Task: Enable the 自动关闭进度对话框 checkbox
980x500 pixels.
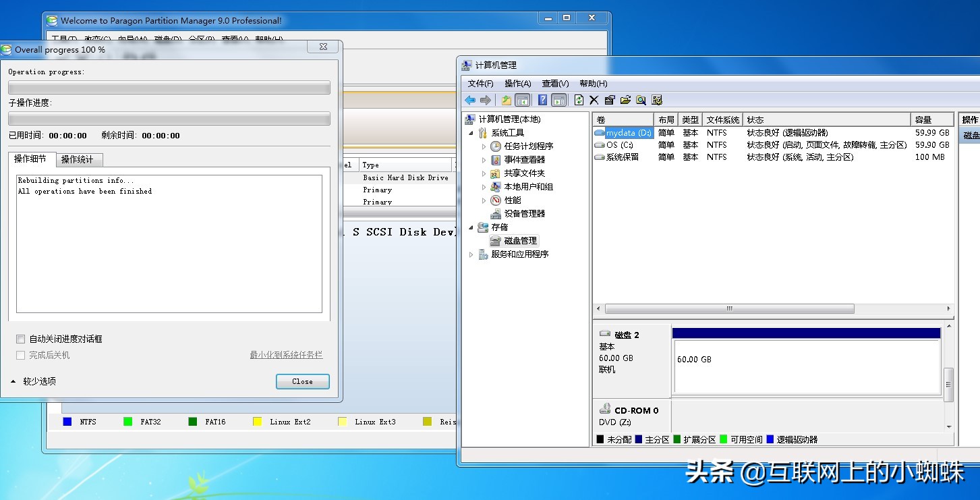Action: click(x=21, y=338)
